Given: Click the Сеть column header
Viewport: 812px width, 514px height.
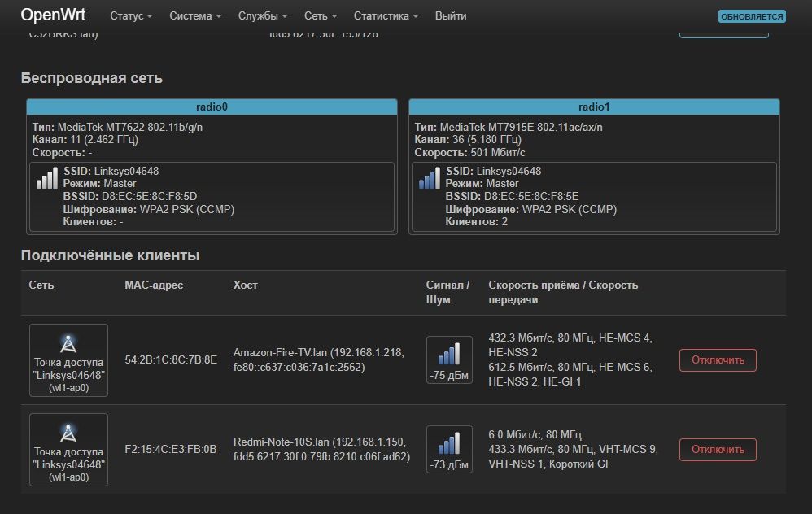Looking at the screenshot, I should (41, 285).
